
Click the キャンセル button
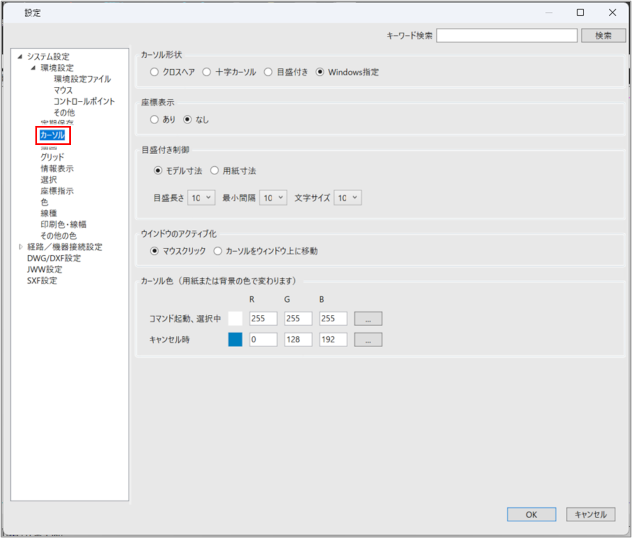coord(590,514)
